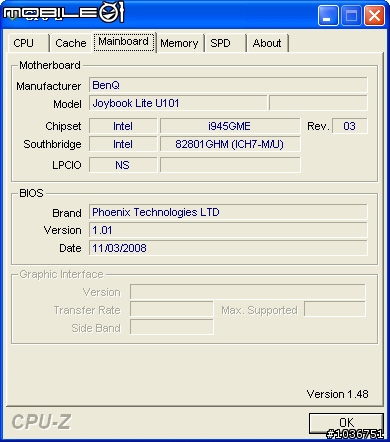
Task: Click the empty LPCIO model field
Action: (x=230, y=165)
